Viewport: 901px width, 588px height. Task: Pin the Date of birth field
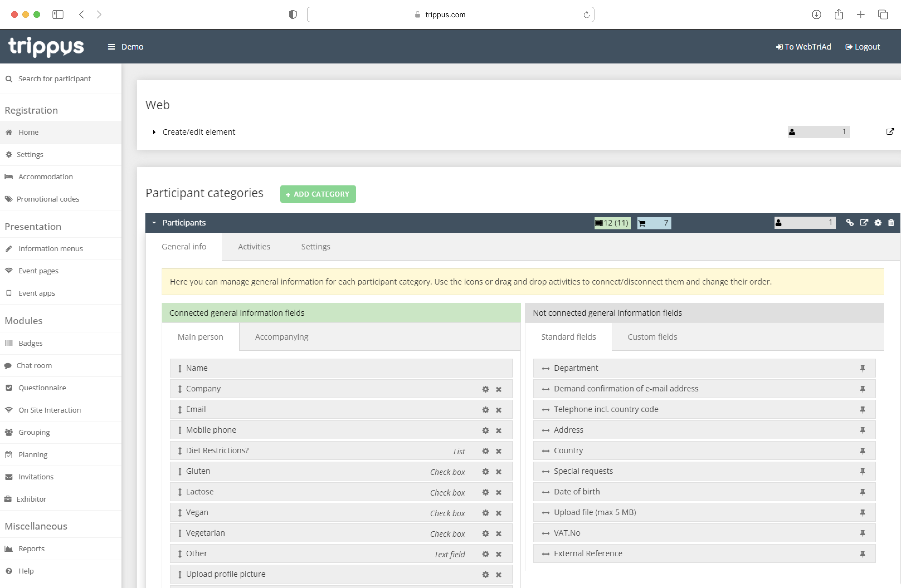[862, 492]
